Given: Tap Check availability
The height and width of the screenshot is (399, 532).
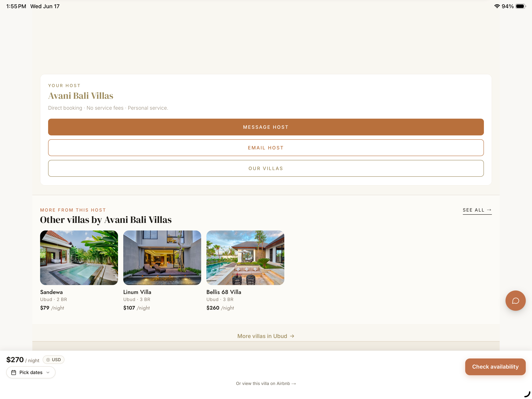Looking at the screenshot, I should click(x=495, y=366).
